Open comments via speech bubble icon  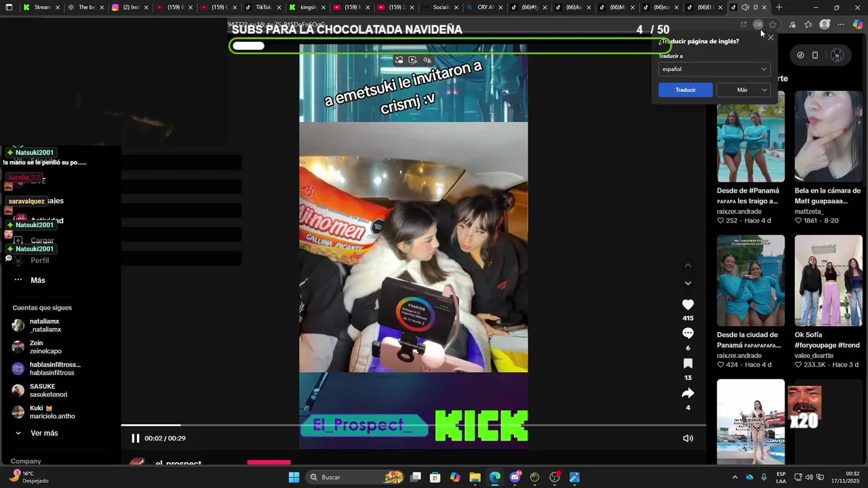click(x=688, y=333)
